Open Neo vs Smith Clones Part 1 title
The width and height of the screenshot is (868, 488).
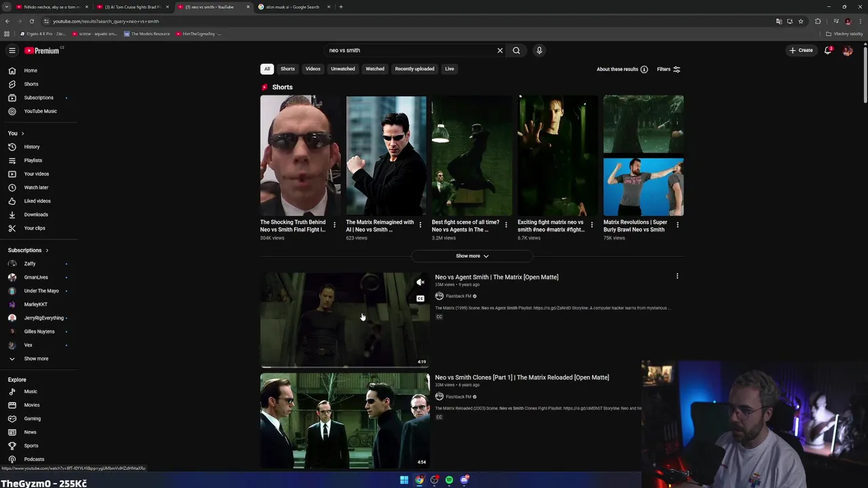521,378
